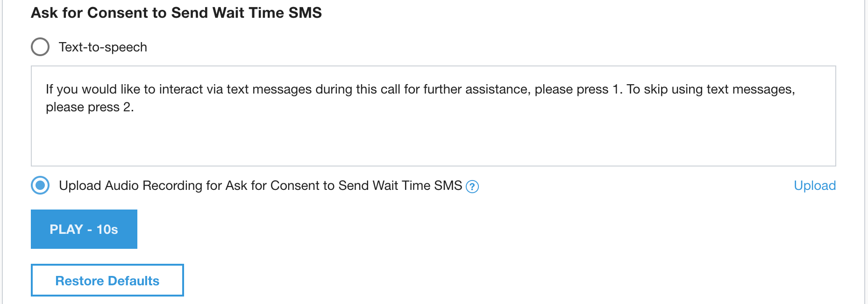Show the tooltip from the question mark icon

(x=472, y=187)
